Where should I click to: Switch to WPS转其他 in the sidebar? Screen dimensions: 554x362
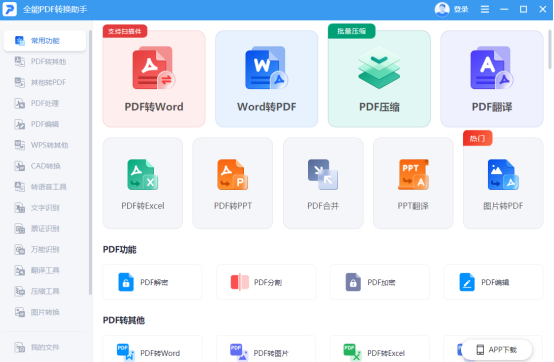(x=45, y=145)
